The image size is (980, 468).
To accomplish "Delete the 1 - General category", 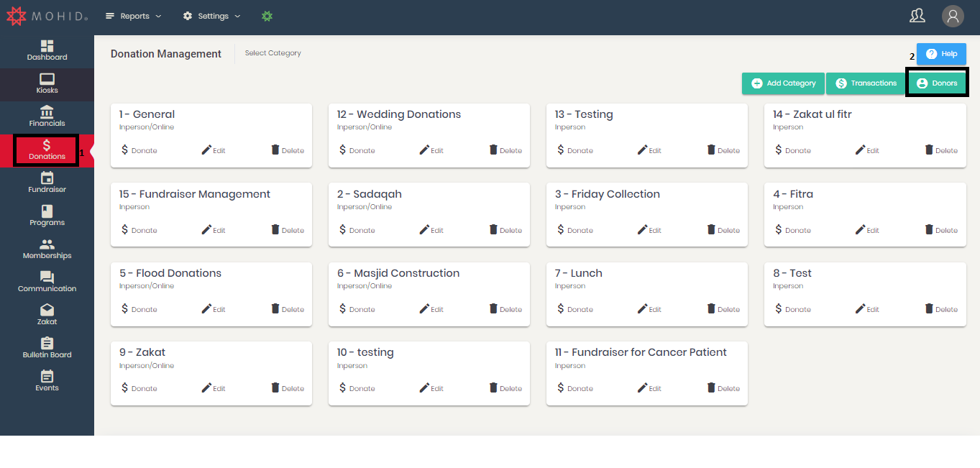I will pyautogui.click(x=288, y=150).
